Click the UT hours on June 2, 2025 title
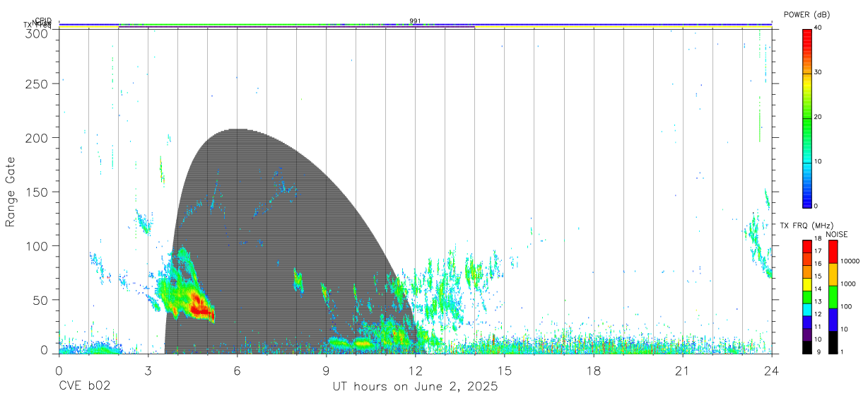The height and width of the screenshot is (401, 868). pos(416,387)
